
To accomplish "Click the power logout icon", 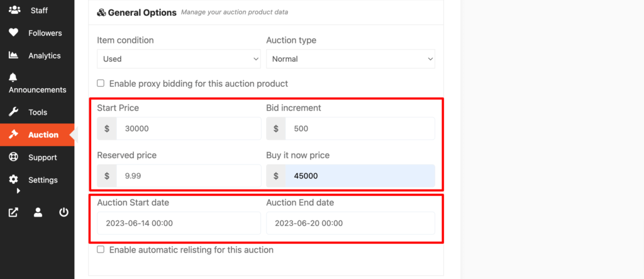I will click(64, 212).
